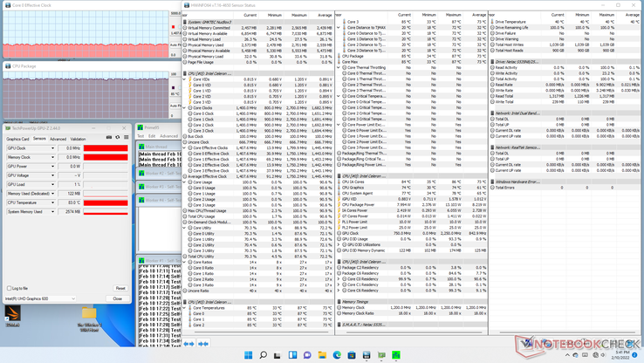Show hidden system tray icons chevron

tap(567, 355)
